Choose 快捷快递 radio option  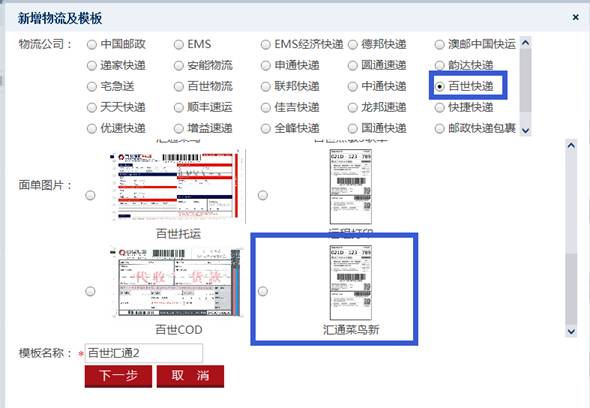coord(439,108)
